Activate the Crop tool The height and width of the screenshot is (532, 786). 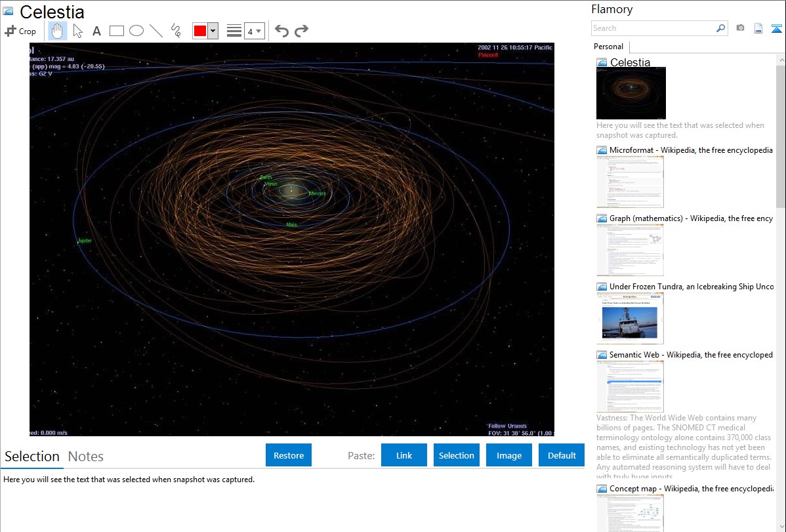click(20, 31)
